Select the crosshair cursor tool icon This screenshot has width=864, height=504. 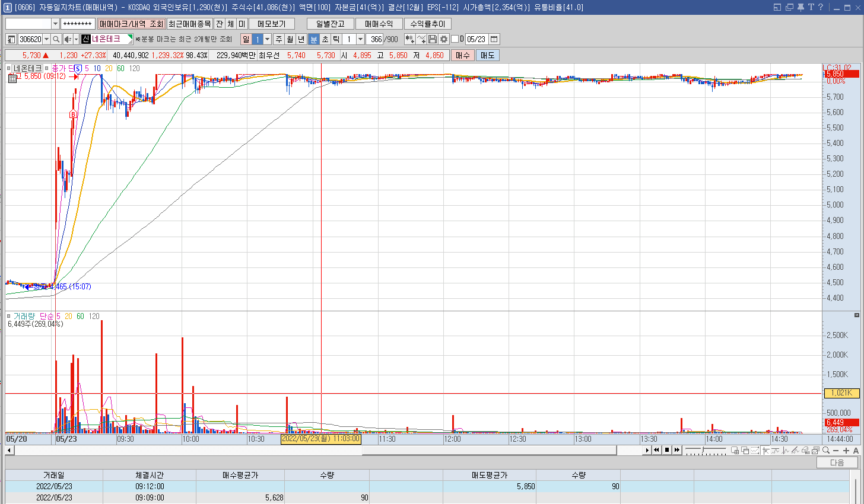(x=766, y=450)
